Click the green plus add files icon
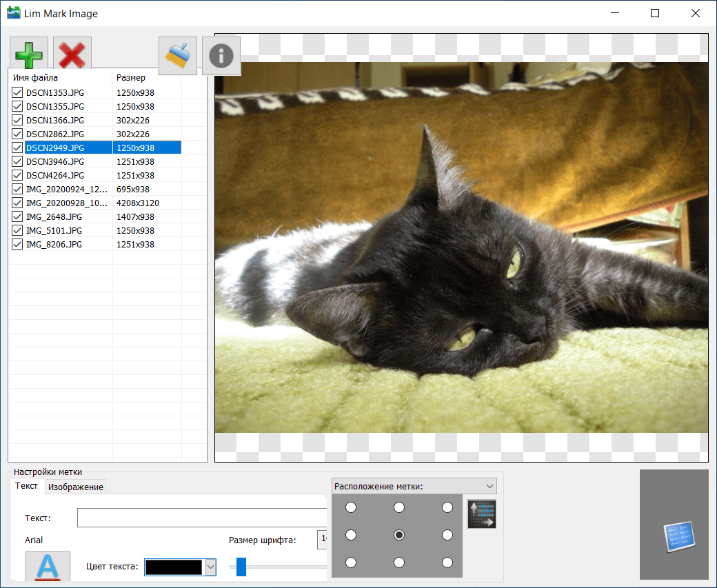 (29, 55)
